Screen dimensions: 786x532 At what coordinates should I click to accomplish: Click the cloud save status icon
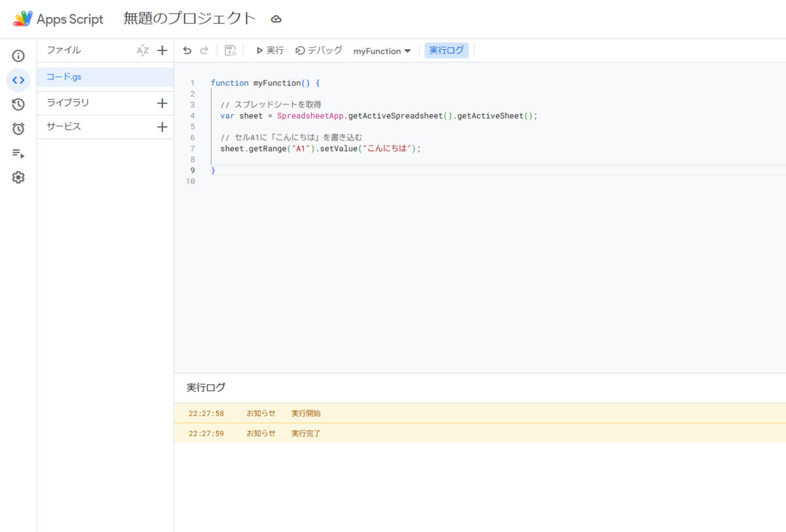(x=276, y=19)
